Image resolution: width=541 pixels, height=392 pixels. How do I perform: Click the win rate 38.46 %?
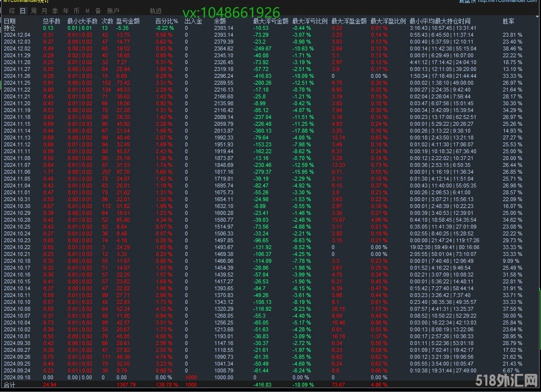click(512, 48)
